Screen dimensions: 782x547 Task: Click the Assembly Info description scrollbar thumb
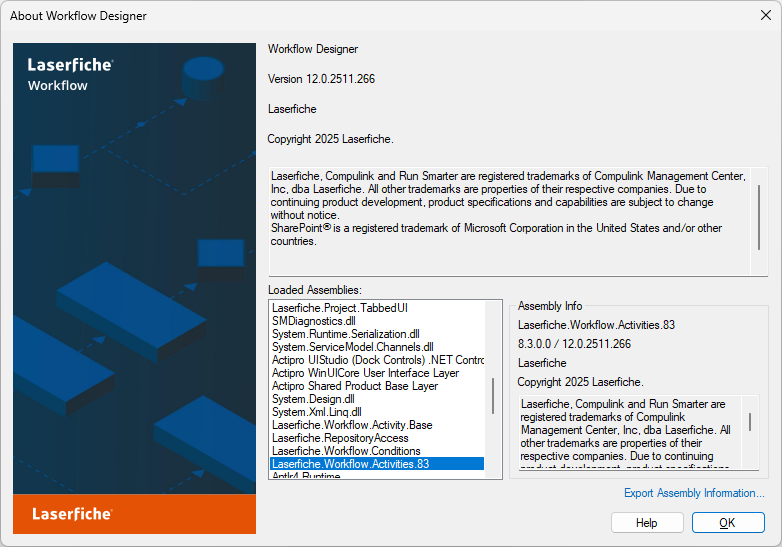tap(750, 422)
